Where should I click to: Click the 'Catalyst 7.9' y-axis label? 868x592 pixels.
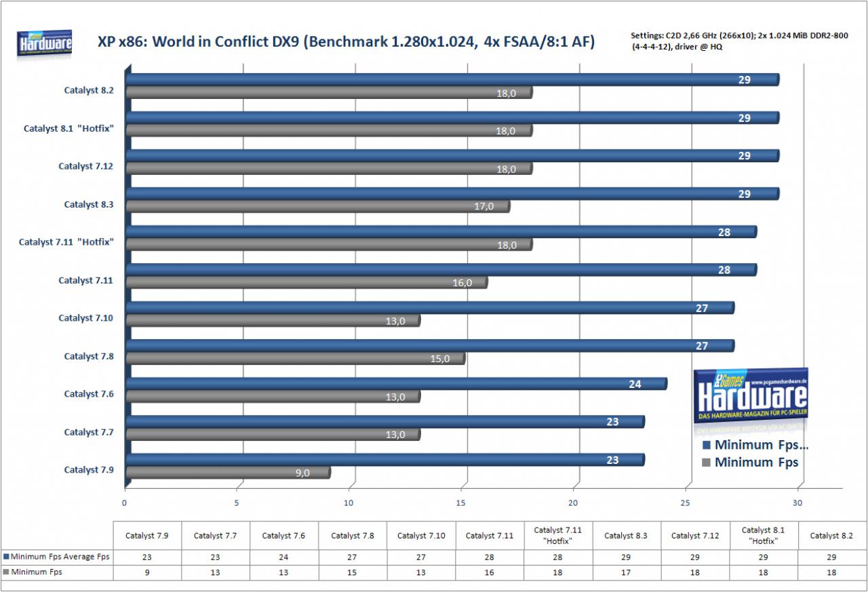tap(89, 470)
